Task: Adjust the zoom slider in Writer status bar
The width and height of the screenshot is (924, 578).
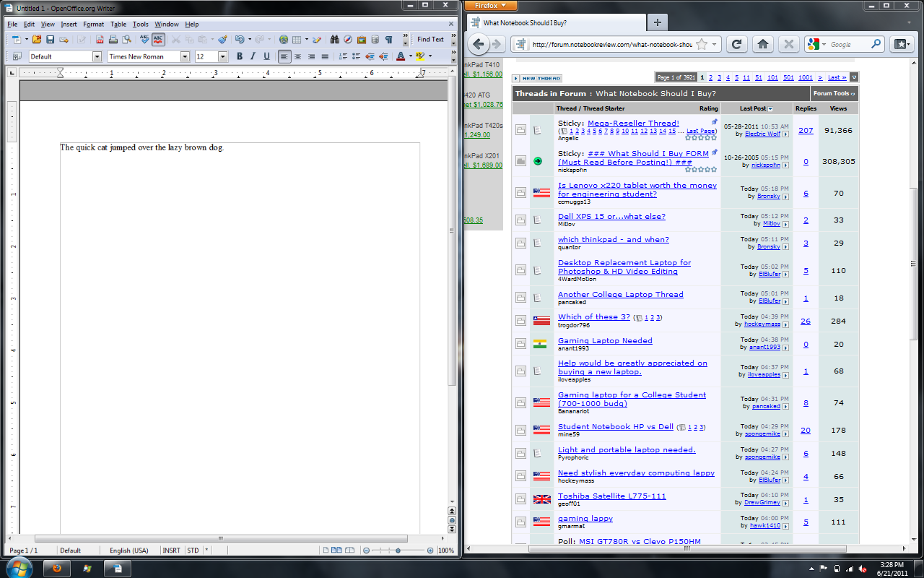Action: [x=398, y=551]
